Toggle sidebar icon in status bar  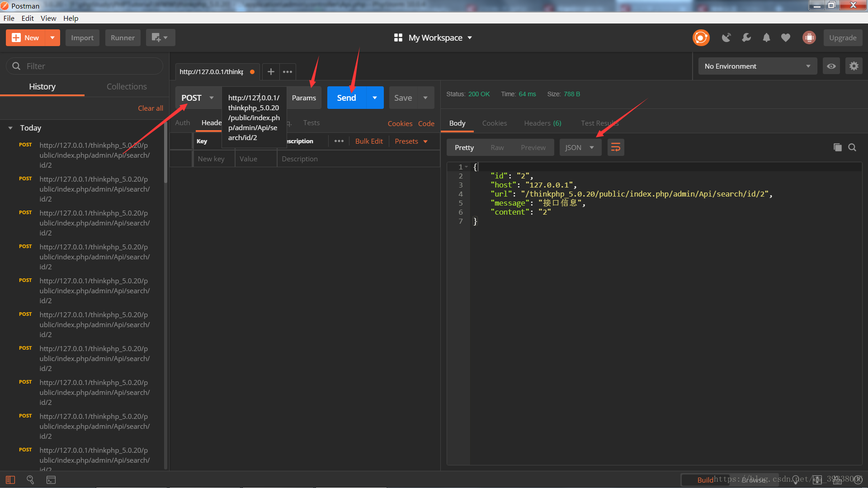click(10, 480)
